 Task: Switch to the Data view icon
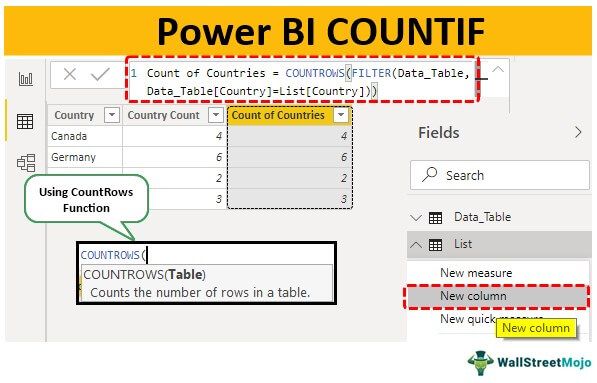pos(25,122)
